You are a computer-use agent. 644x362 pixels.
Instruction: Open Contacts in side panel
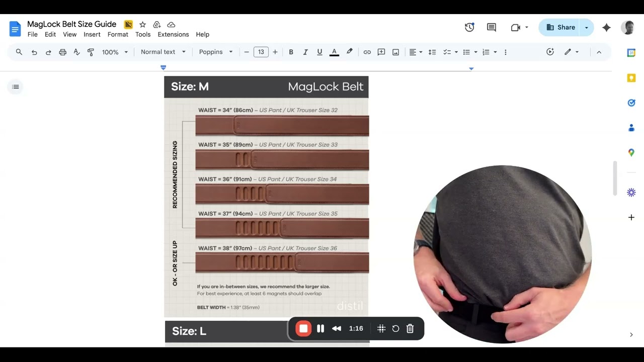pos(631,128)
